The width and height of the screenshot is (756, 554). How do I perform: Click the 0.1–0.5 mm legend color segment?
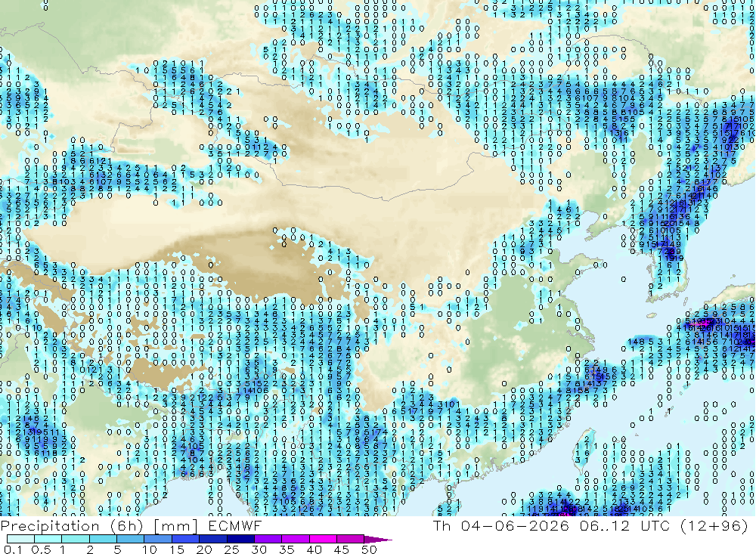20,539
